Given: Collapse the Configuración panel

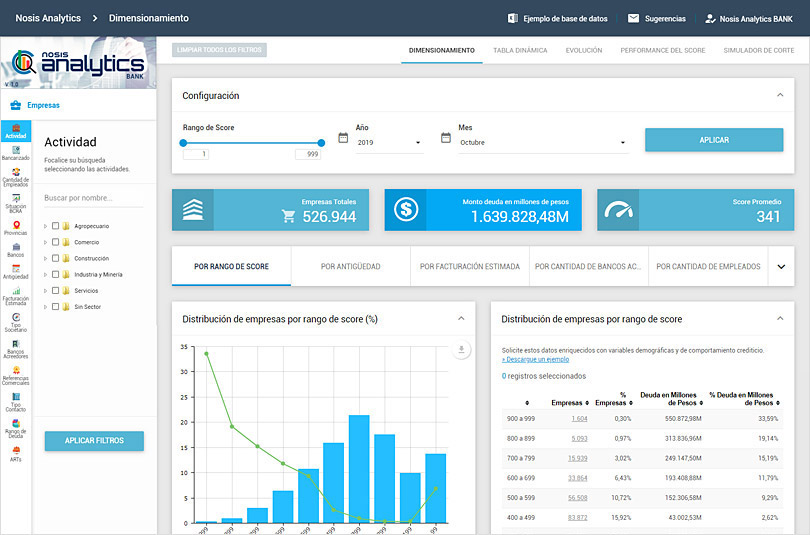Looking at the screenshot, I should pos(780,95).
